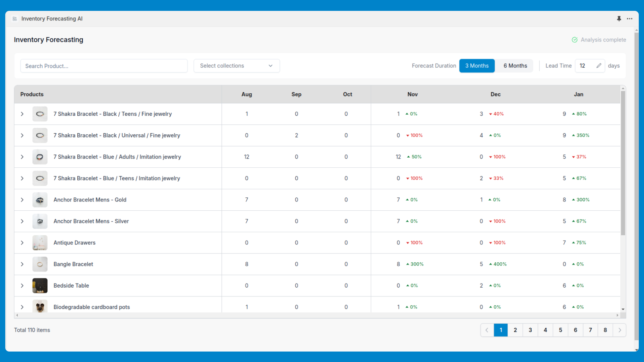Select the 6 Months forecast duration

coord(515,66)
